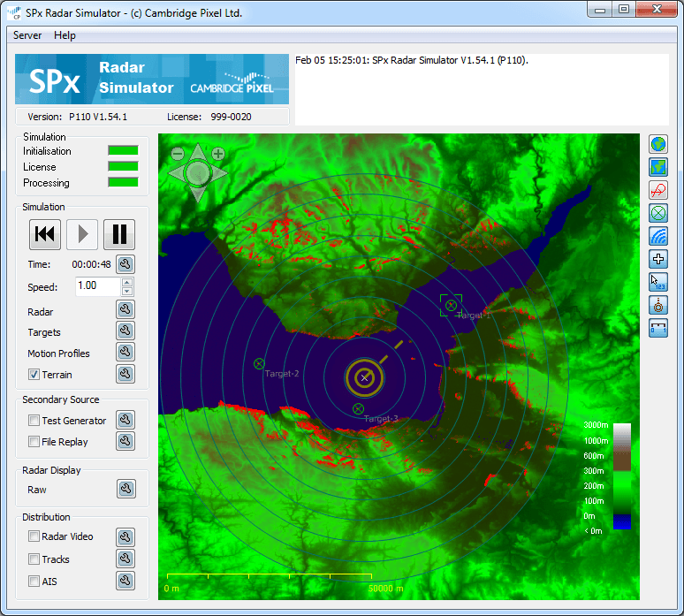Click the white plus cross toolbar icon
684x616 pixels.
tap(657, 259)
